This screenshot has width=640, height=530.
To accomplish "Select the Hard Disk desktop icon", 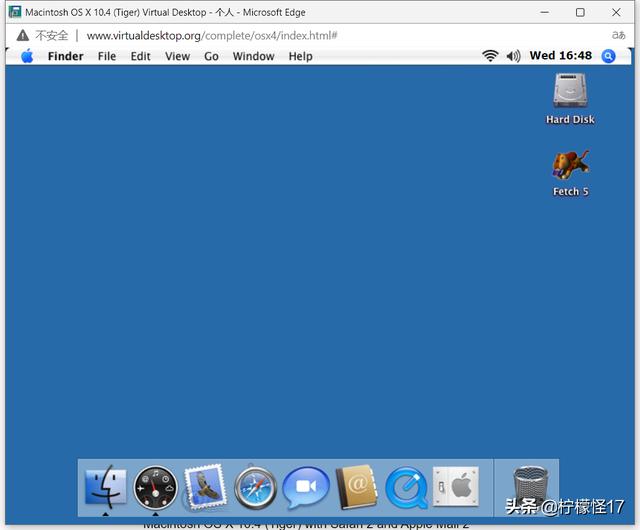I will (570, 93).
